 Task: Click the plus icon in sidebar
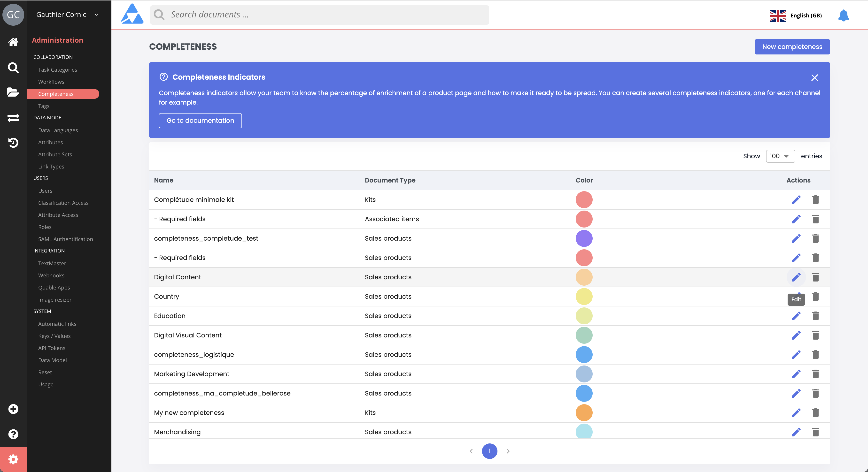(13, 409)
